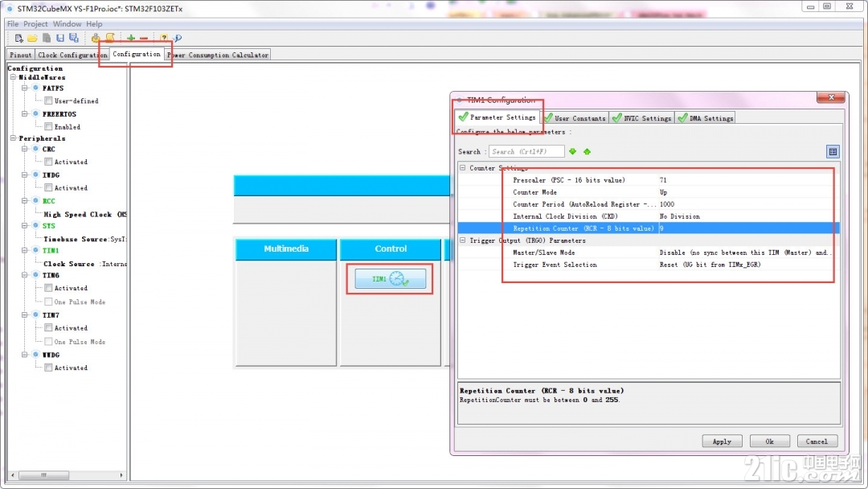Click the CRC peripheral node icon
This screenshot has height=489, width=868.
coord(35,149)
